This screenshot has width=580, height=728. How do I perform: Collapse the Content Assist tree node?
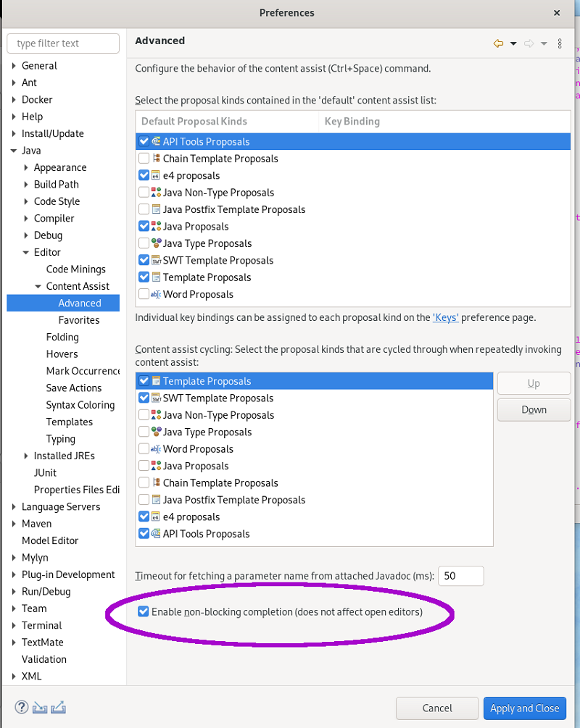[x=38, y=286]
